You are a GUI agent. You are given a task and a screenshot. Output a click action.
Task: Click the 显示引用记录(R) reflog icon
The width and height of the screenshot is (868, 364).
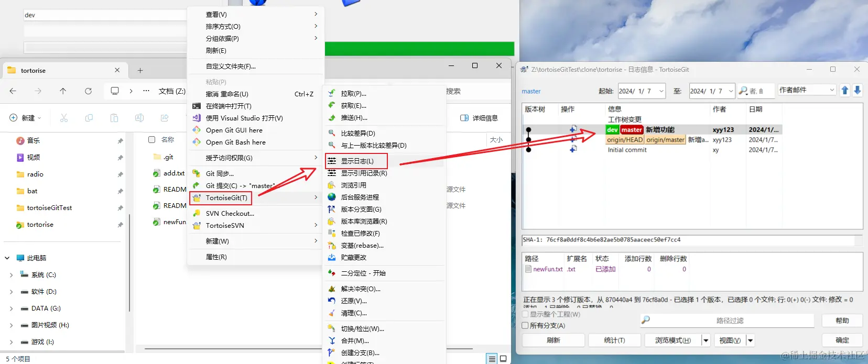332,173
